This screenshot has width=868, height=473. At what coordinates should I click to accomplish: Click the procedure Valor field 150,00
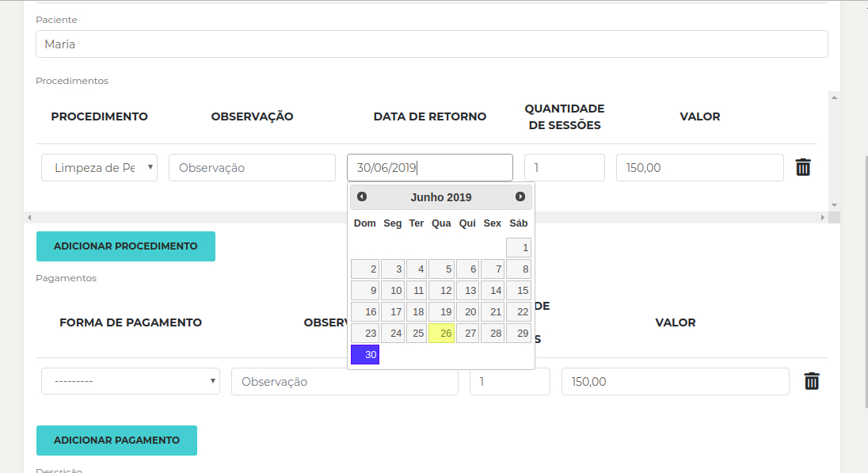click(x=700, y=168)
